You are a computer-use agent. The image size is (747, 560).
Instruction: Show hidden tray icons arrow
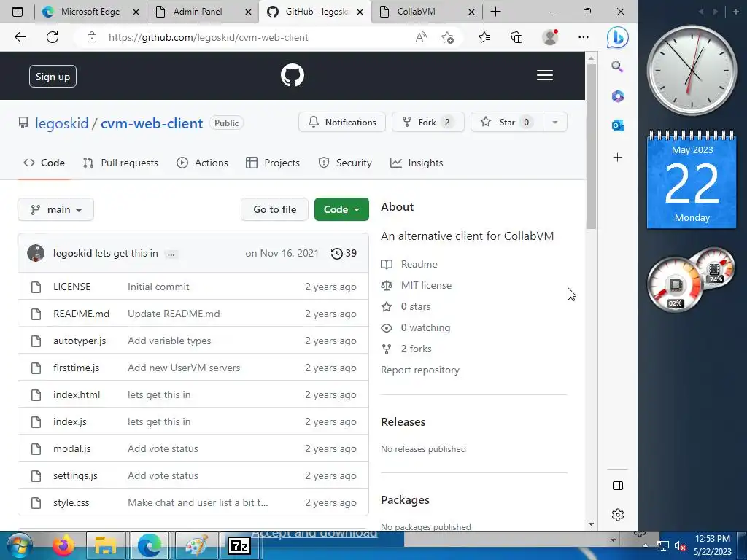[x=645, y=545]
